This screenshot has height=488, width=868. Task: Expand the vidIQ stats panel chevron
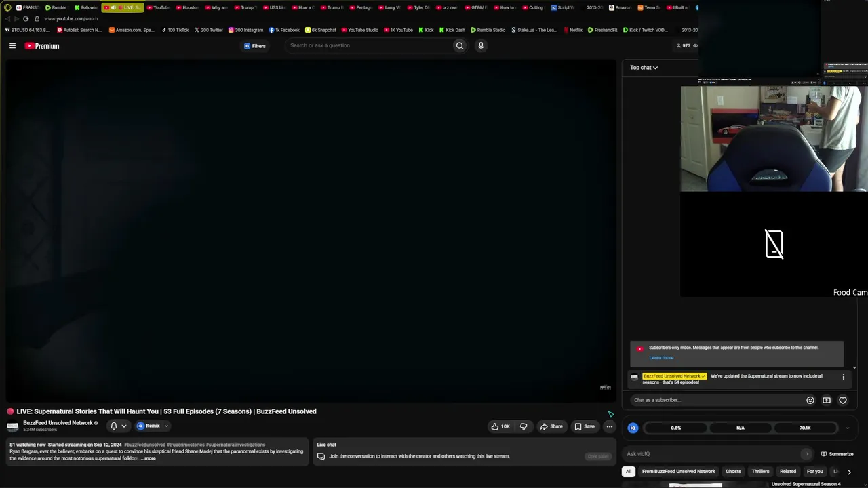(847, 428)
